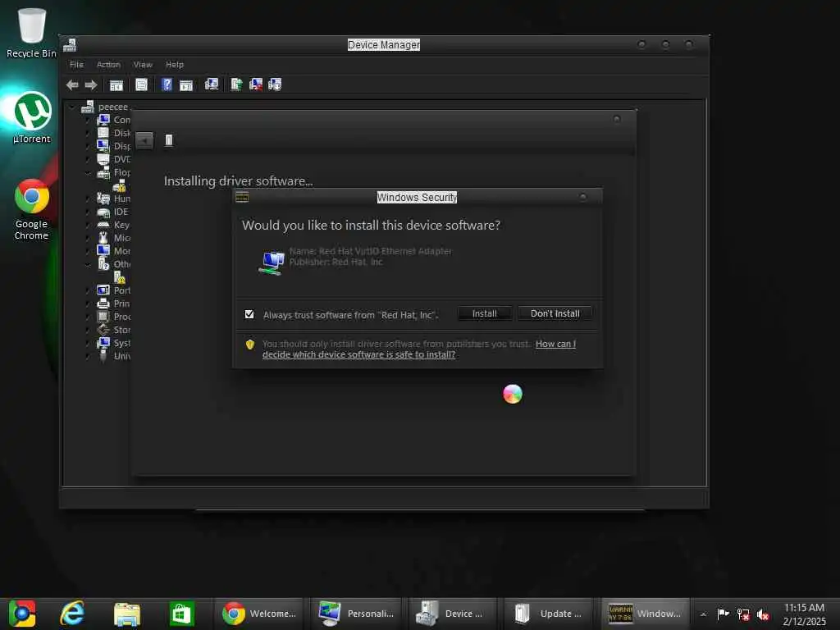Select the peecee computer root node
The image size is (840, 630).
pyautogui.click(x=112, y=107)
